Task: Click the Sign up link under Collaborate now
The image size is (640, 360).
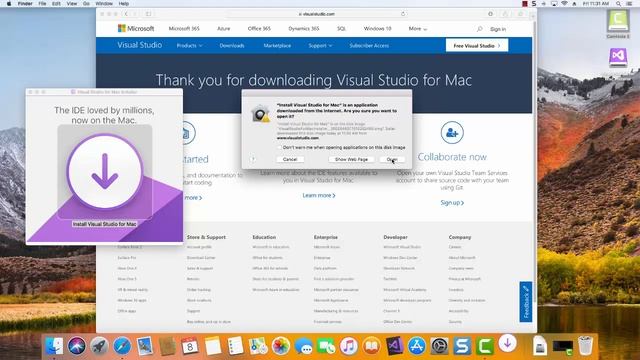Action: click(x=452, y=202)
